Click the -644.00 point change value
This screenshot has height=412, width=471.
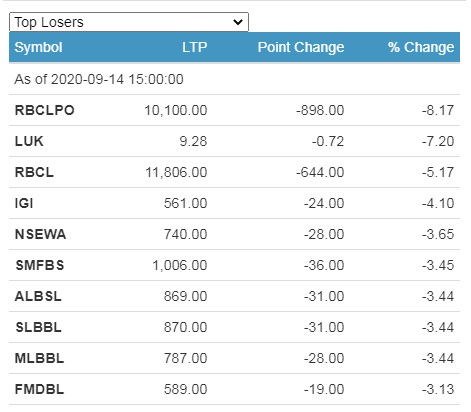tap(320, 172)
